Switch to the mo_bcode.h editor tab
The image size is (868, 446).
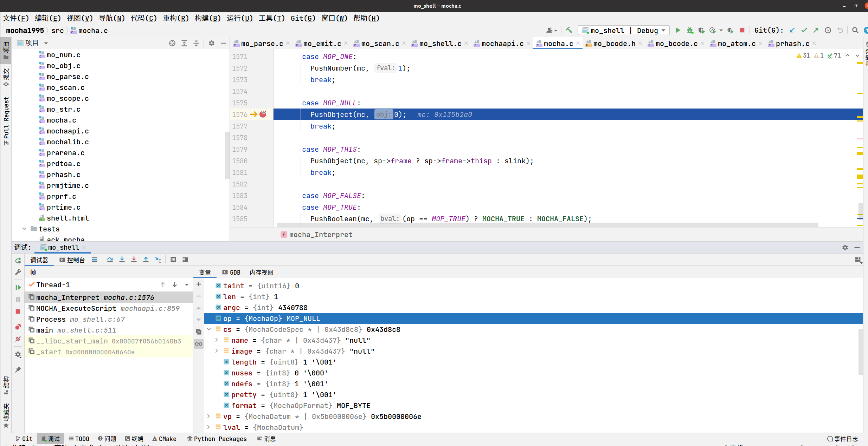pyautogui.click(x=614, y=44)
